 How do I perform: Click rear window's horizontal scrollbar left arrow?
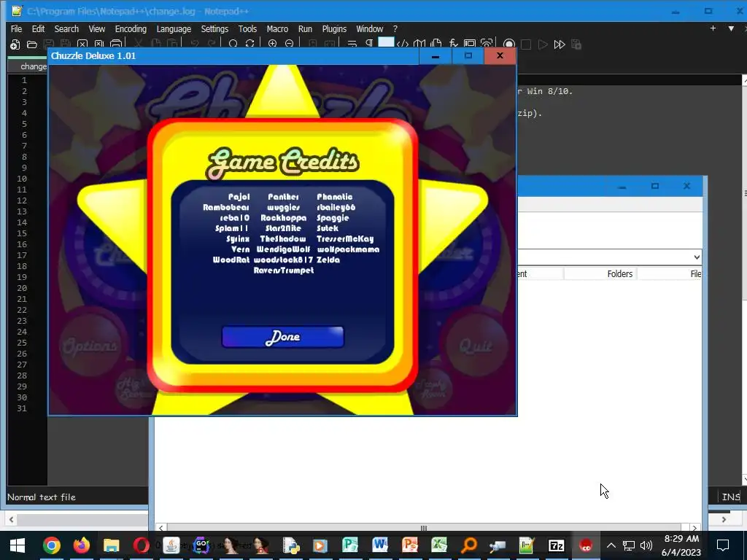tap(161, 528)
